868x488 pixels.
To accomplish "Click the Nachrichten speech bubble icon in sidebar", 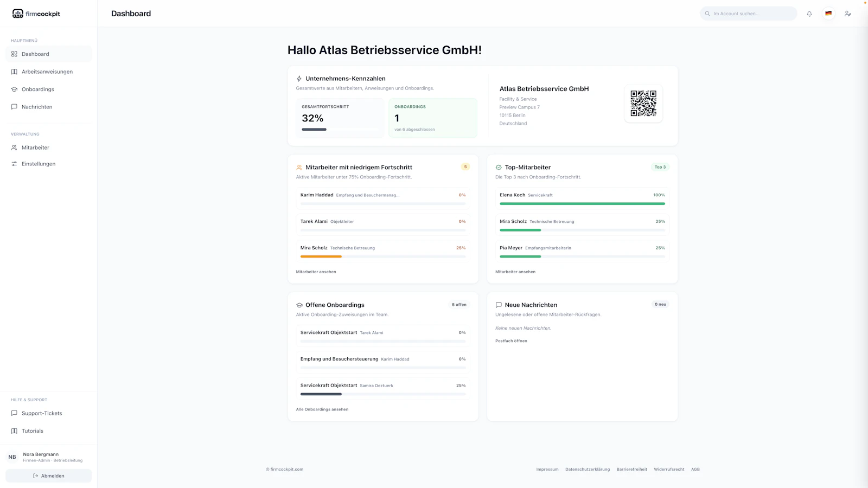I will tap(14, 107).
